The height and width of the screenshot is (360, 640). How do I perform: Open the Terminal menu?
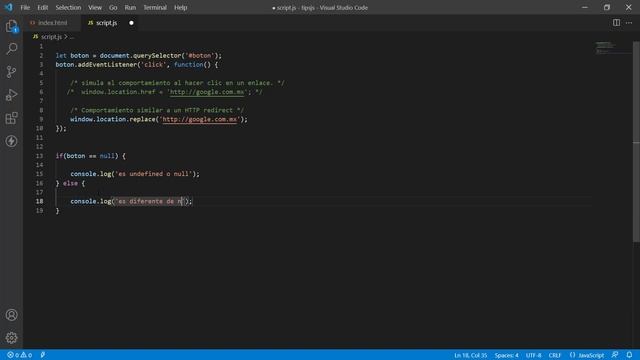point(155,7)
